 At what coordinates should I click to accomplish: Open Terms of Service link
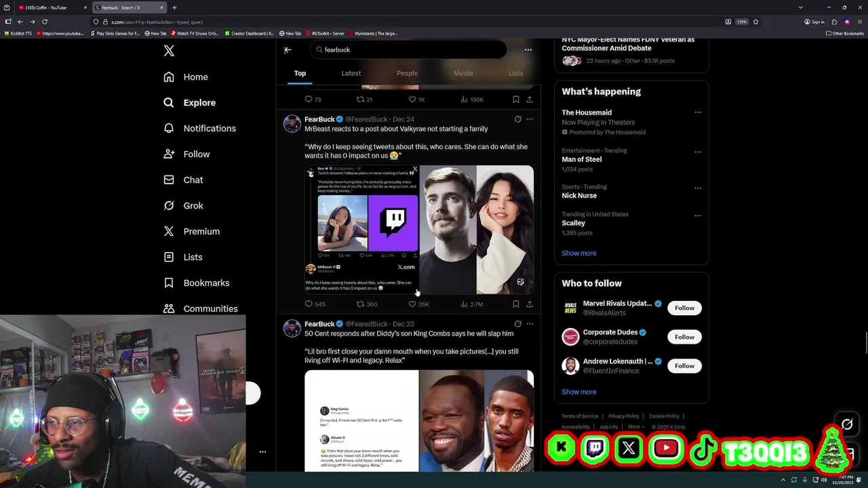pos(580,416)
